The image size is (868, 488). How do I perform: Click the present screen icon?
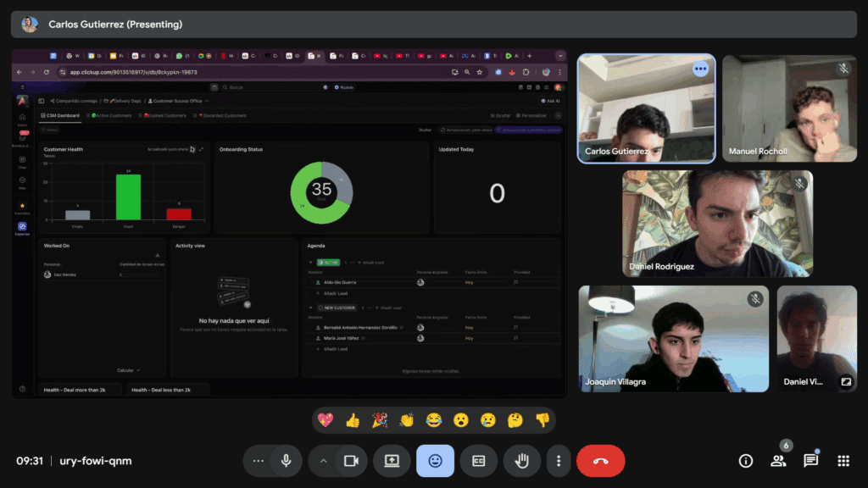[392, 461]
